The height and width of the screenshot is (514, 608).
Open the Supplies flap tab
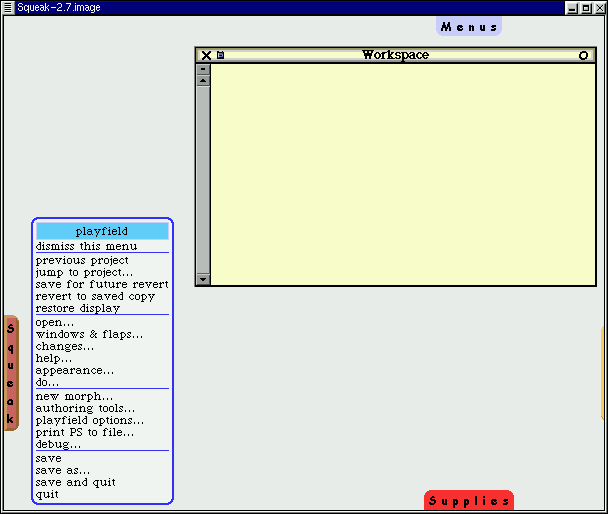468,501
